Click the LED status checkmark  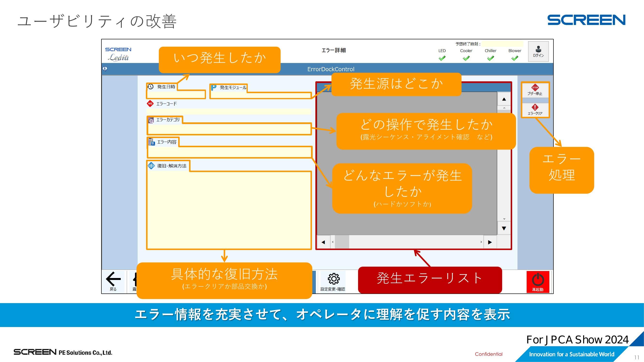coord(442,58)
